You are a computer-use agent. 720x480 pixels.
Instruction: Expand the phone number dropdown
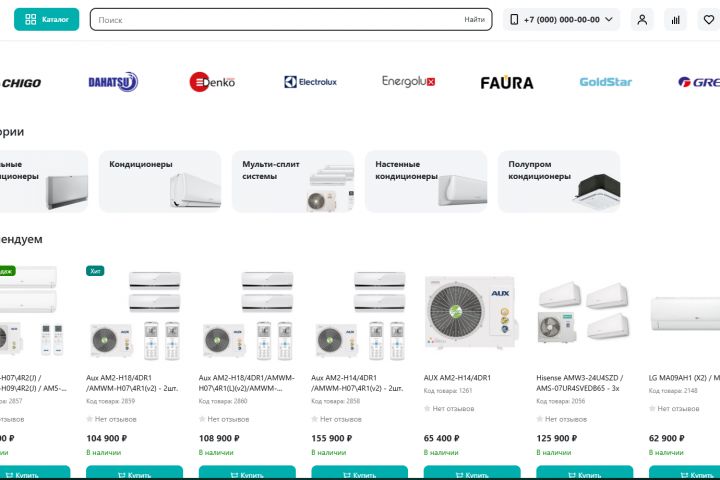coord(561,20)
